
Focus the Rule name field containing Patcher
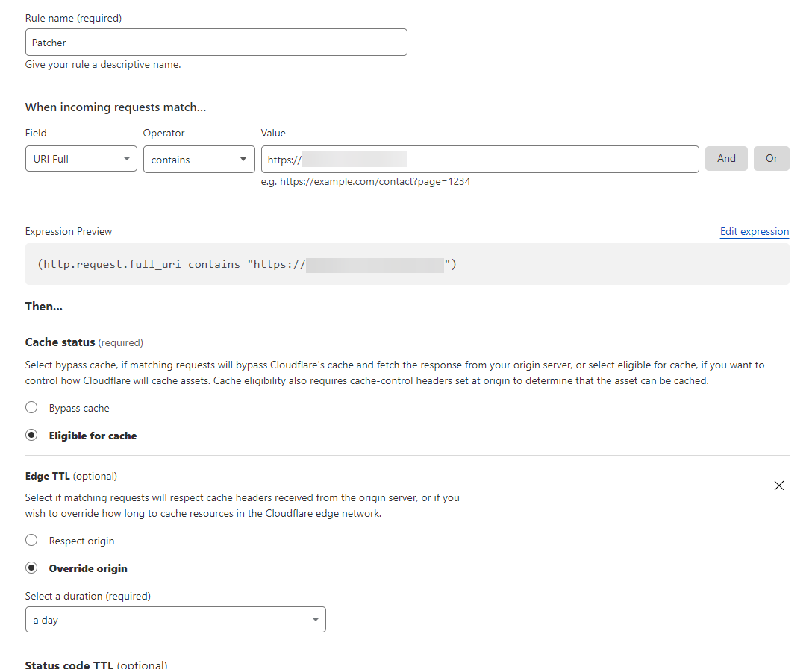216,42
